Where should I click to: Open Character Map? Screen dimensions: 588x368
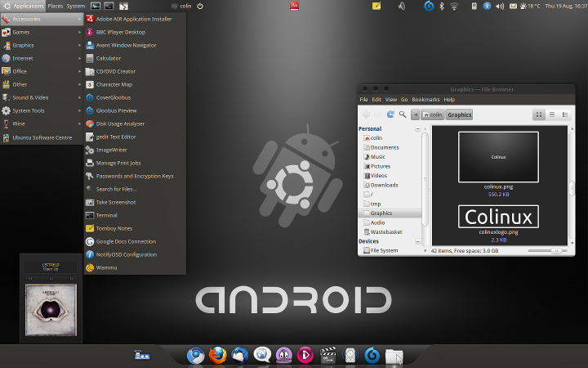[x=135, y=84]
